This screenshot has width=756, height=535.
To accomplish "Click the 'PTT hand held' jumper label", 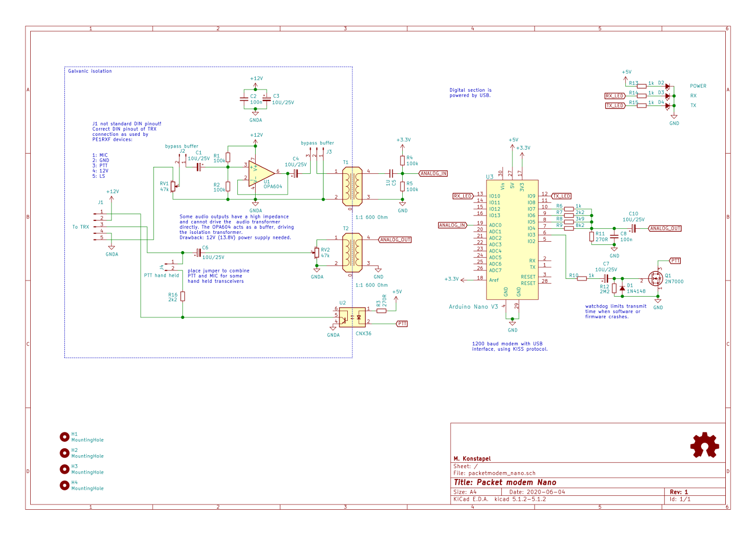I will [x=162, y=275].
